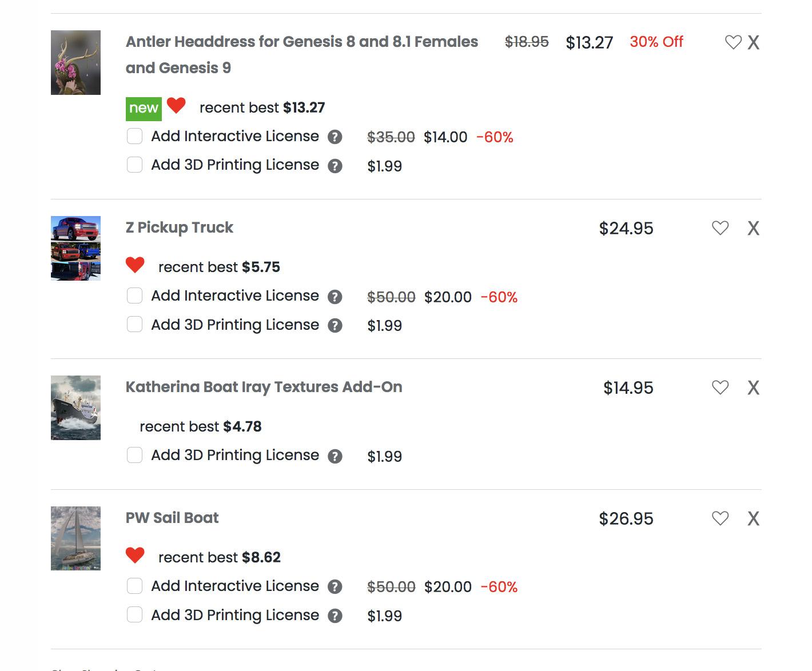This screenshot has height=671, width=812.
Task: Open Antler Headdress for Genesis product page
Action: tap(301, 42)
